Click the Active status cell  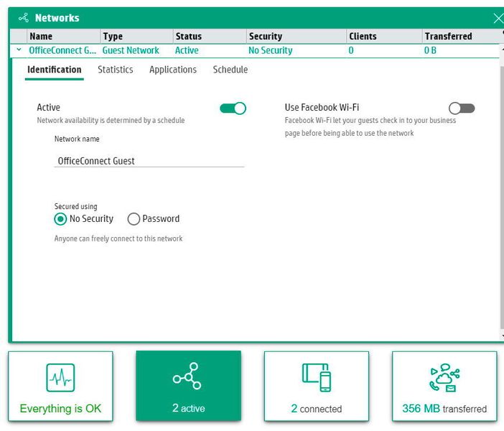187,50
